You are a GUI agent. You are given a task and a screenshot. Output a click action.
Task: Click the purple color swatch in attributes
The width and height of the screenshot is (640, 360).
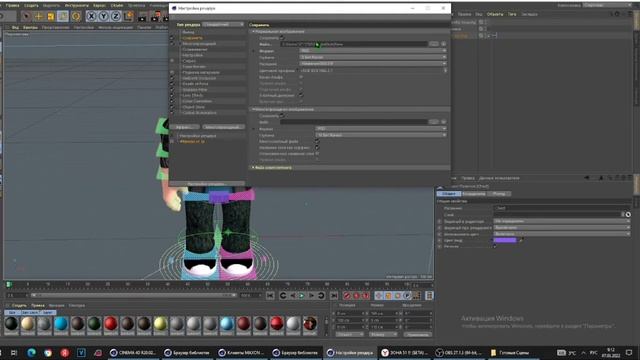tap(505, 240)
